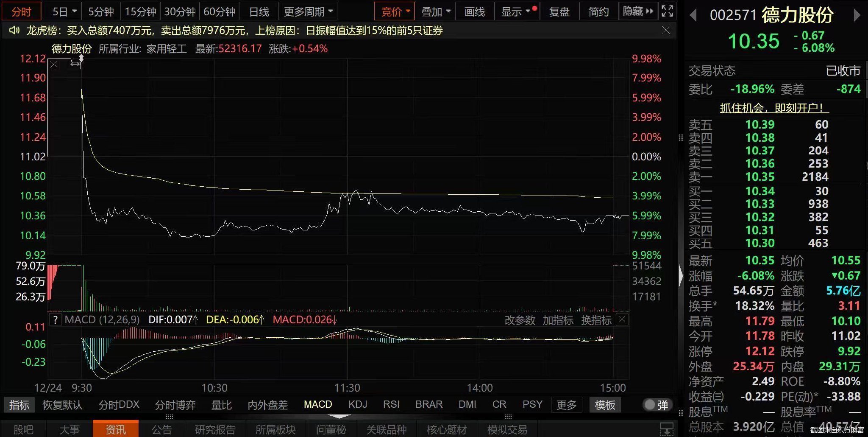Go to next stock with right arrow
This screenshot has width=868, height=437.
click(x=857, y=15)
